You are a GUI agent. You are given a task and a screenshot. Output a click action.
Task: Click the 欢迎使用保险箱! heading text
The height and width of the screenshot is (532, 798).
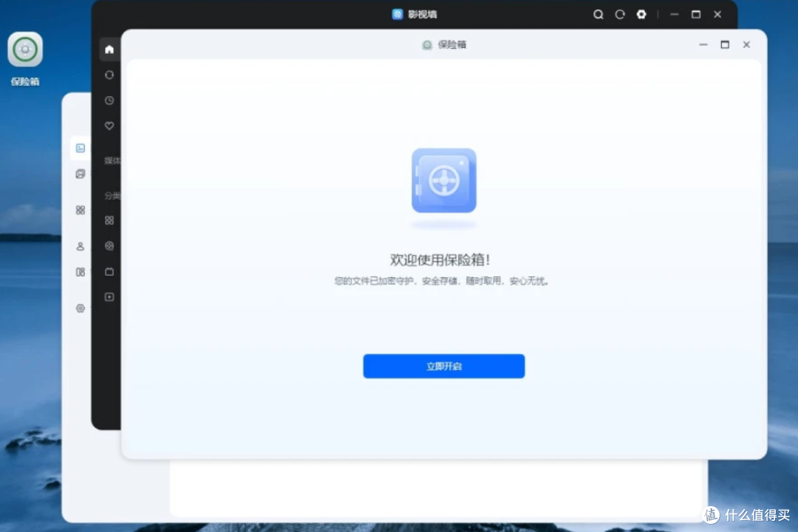click(x=440, y=259)
